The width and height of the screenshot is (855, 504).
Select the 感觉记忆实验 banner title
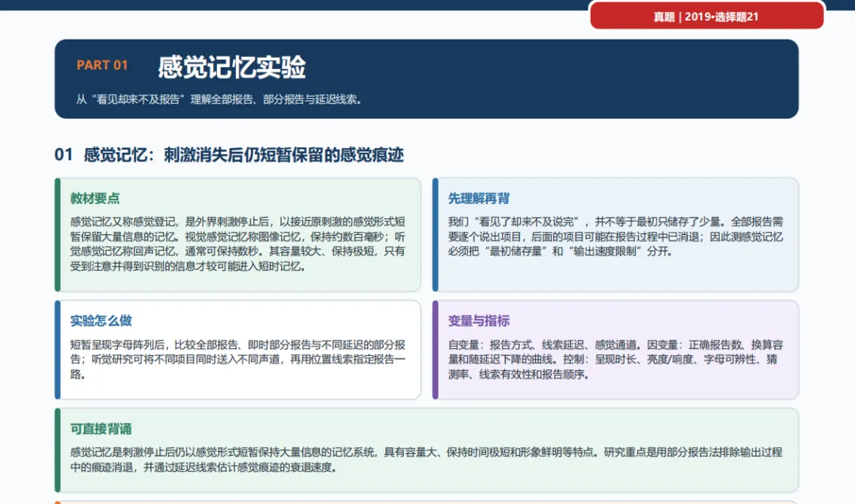click(232, 67)
